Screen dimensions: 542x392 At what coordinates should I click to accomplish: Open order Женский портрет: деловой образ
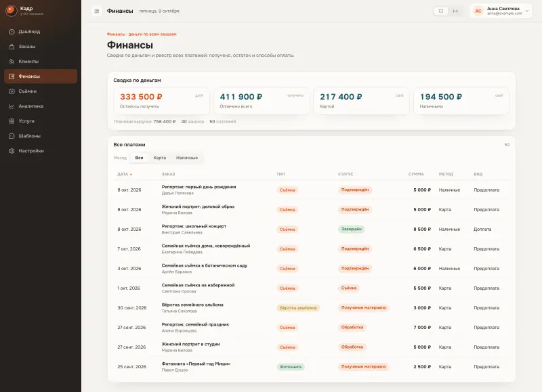(x=198, y=206)
